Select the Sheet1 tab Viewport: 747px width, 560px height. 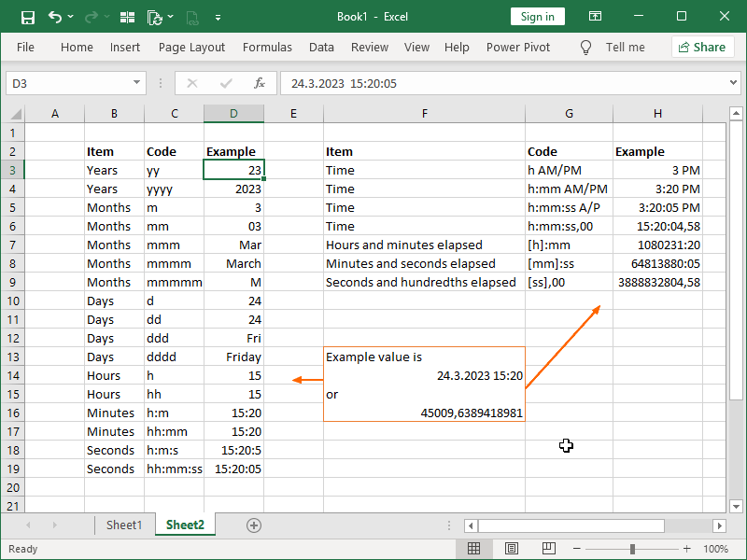coord(124,525)
